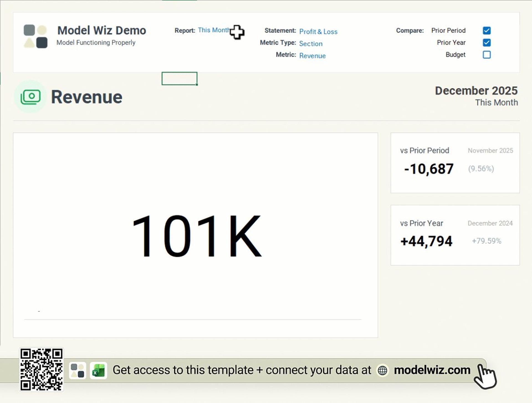532x403 pixels.
Task: Click the green Revenue money icon
Action: (x=30, y=97)
